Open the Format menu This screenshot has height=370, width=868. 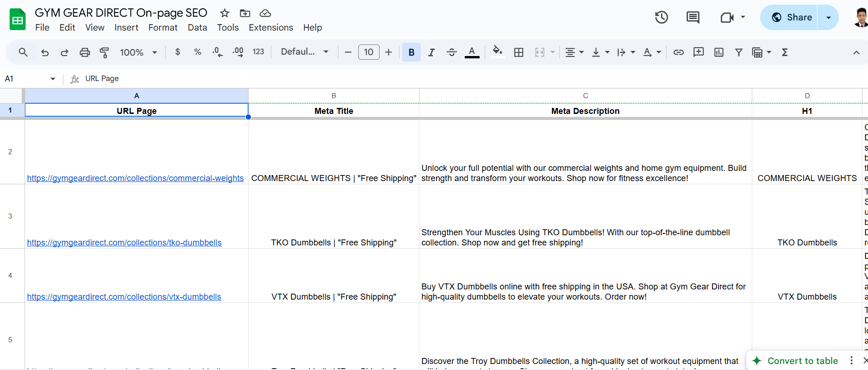pyautogui.click(x=163, y=27)
